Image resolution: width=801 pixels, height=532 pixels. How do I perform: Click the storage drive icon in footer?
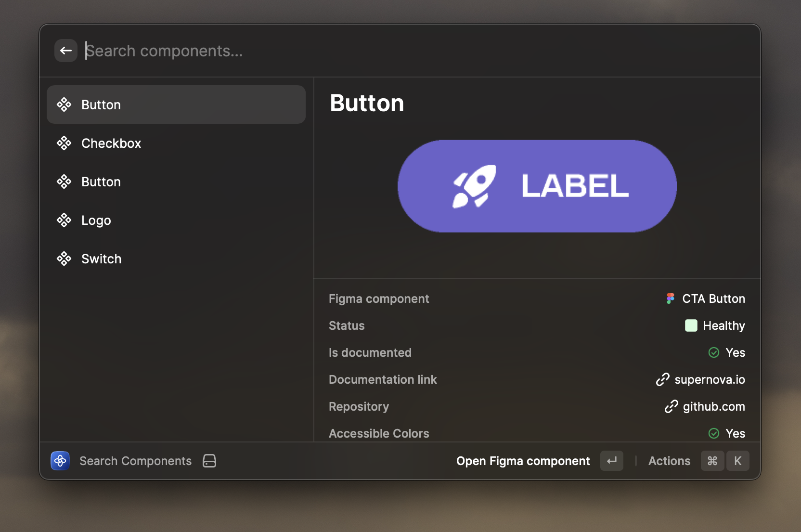tap(209, 461)
